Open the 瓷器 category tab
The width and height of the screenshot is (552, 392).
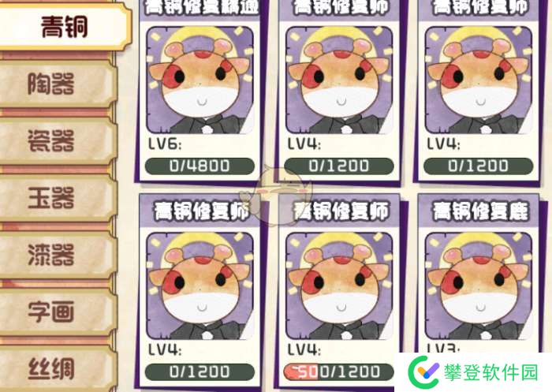click(58, 141)
